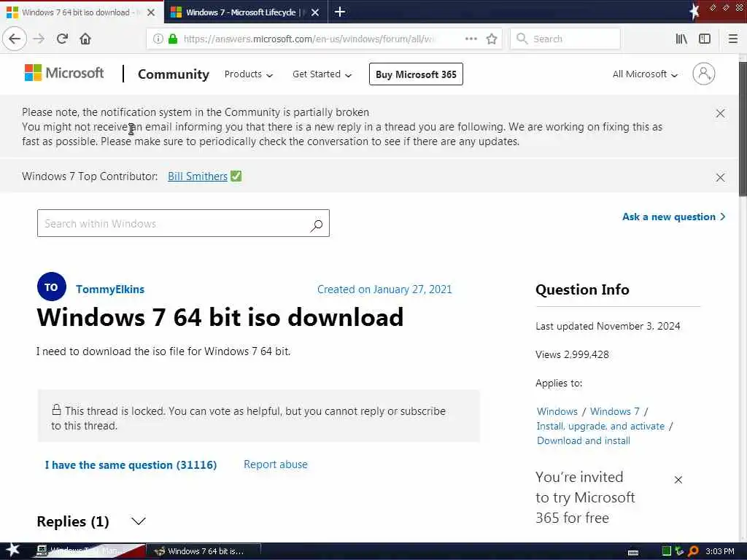Click I have the same question (31116)

[x=131, y=464]
